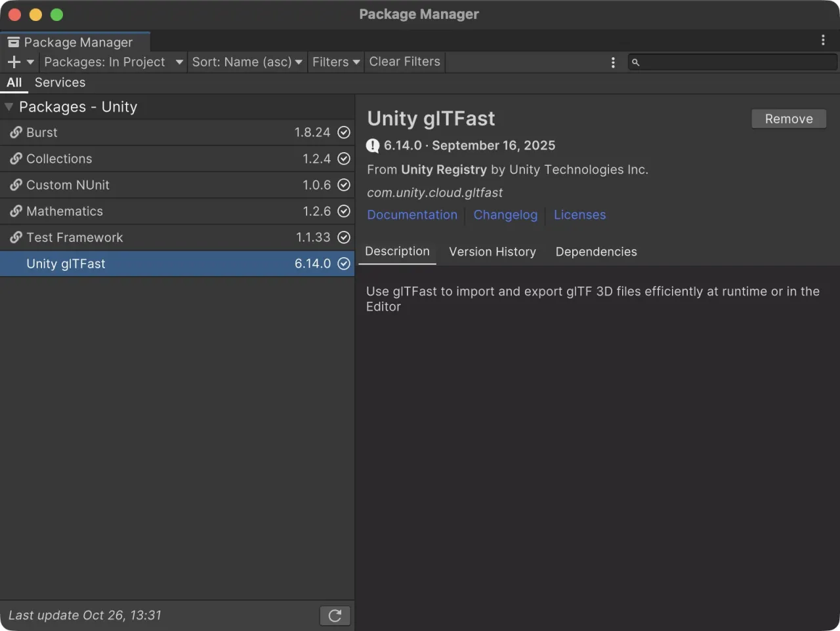Click the plus icon to add package

coord(14,62)
